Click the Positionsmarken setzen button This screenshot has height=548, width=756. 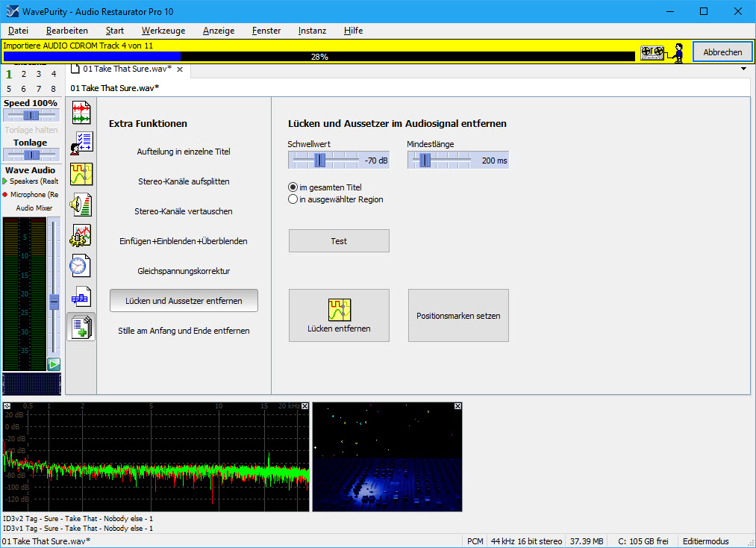[458, 316]
